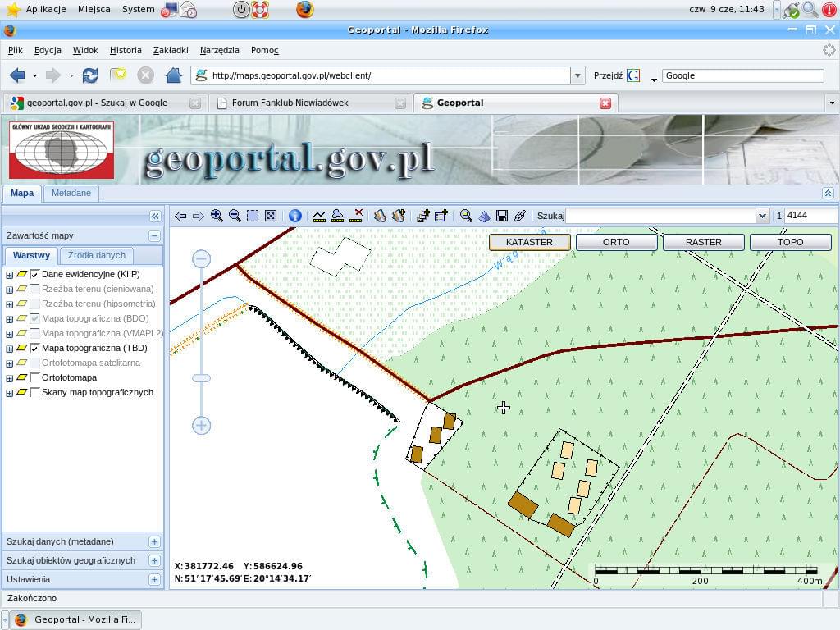The height and width of the screenshot is (630, 840).
Task: Click the map scale input field
Action: click(811, 216)
